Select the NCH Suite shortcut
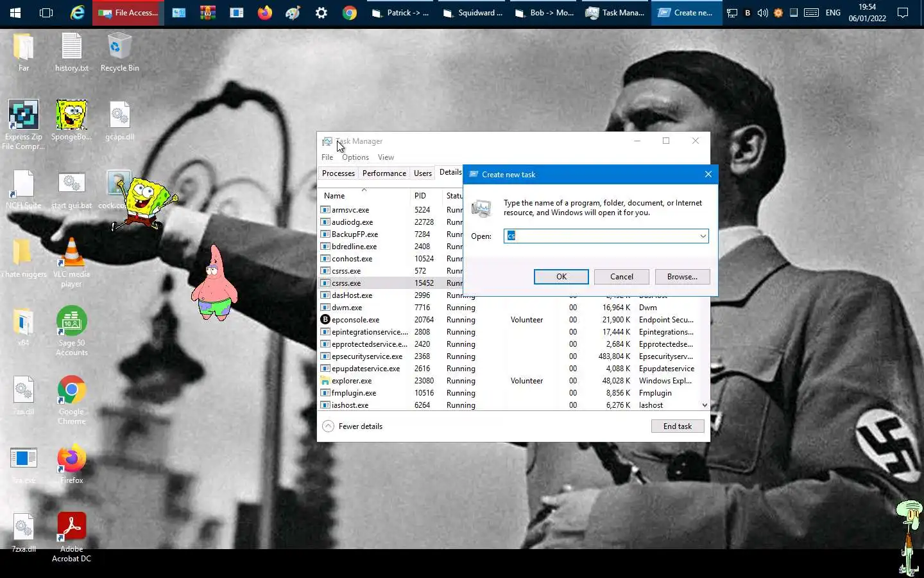 [24, 190]
